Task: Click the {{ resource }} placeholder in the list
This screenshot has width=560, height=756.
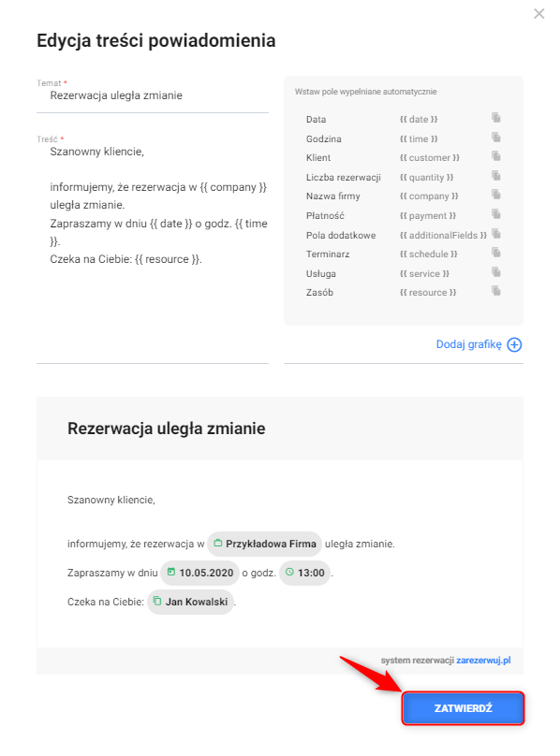Action: 428,293
